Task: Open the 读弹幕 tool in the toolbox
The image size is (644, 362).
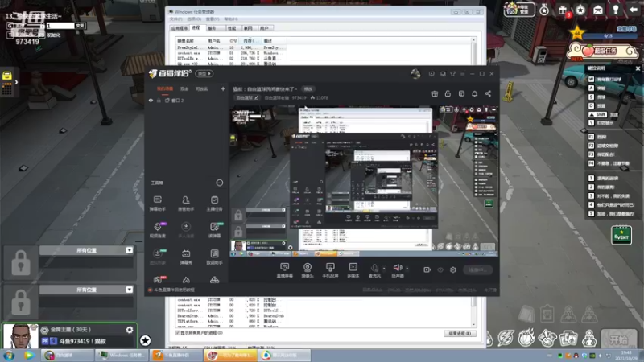Action: click(214, 230)
